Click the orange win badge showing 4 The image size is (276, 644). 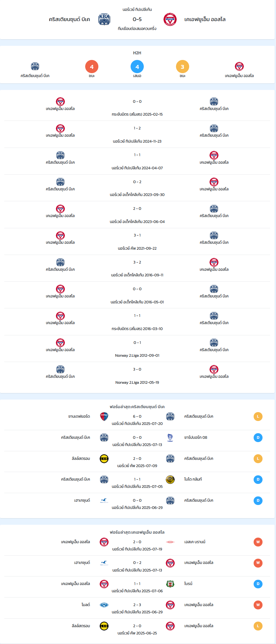coord(92,67)
